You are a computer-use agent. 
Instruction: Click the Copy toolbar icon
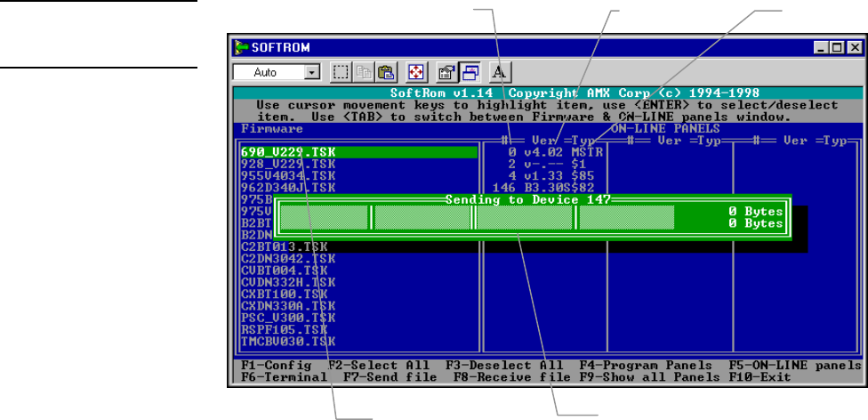click(x=363, y=72)
